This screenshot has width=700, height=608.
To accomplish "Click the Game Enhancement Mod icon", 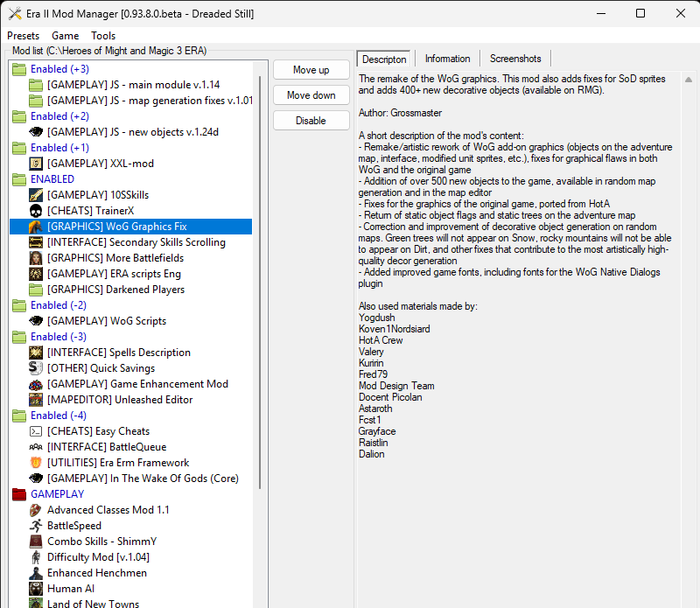I will coord(36,384).
